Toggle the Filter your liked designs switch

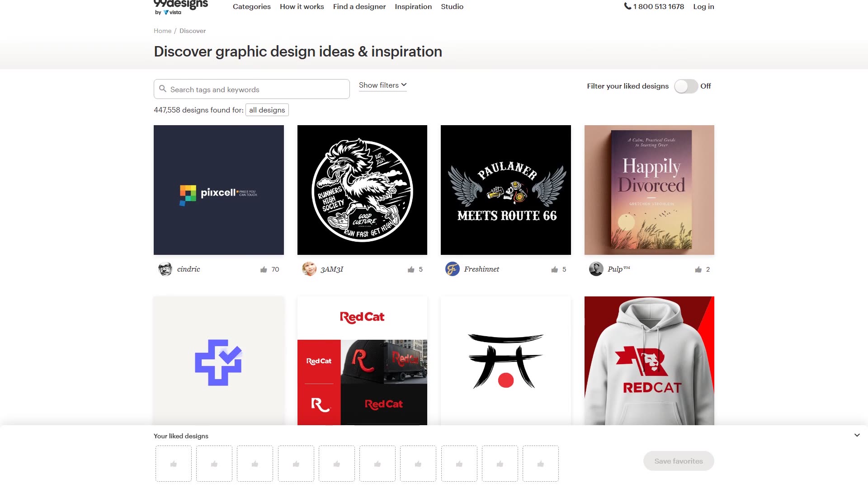(686, 86)
